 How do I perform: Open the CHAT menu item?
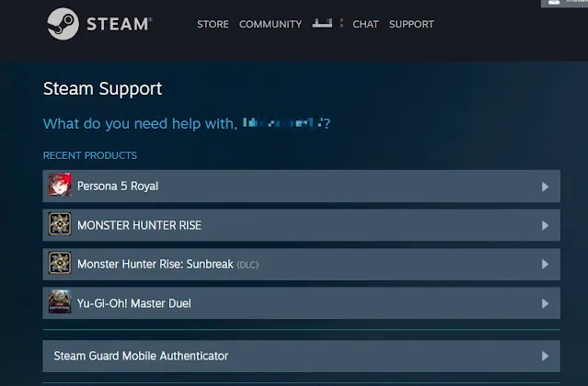[365, 24]
